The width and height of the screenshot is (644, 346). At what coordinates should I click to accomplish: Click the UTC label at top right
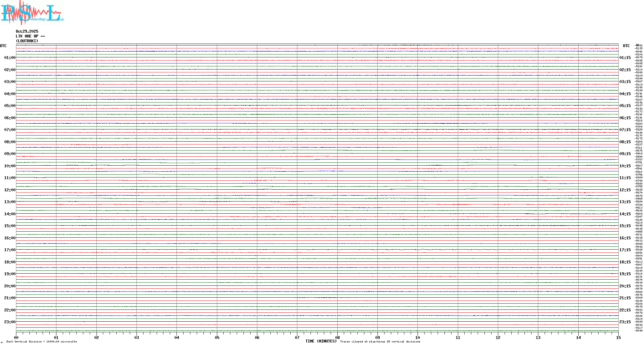[x=626, y=46]
